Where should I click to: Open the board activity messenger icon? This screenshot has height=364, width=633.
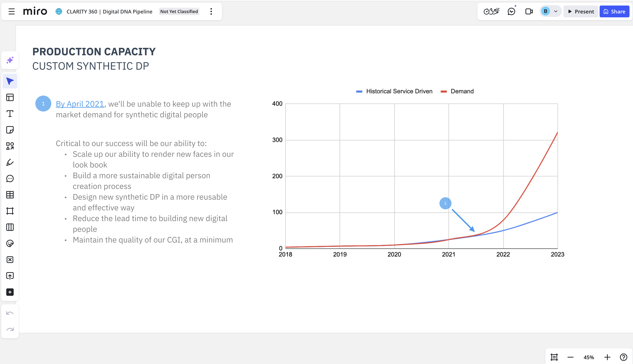[511, 11]
